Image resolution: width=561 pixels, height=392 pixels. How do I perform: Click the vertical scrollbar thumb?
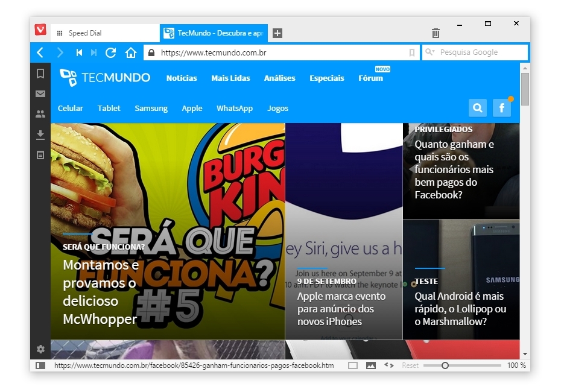525,89
